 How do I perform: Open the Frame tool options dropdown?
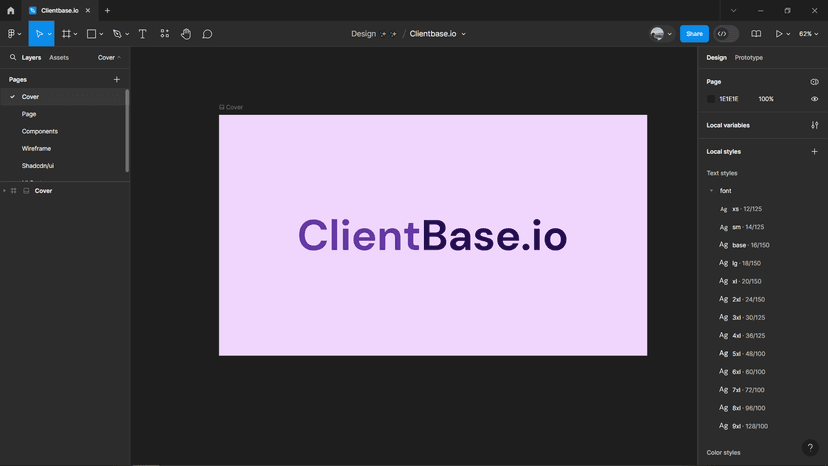point(76,34)
